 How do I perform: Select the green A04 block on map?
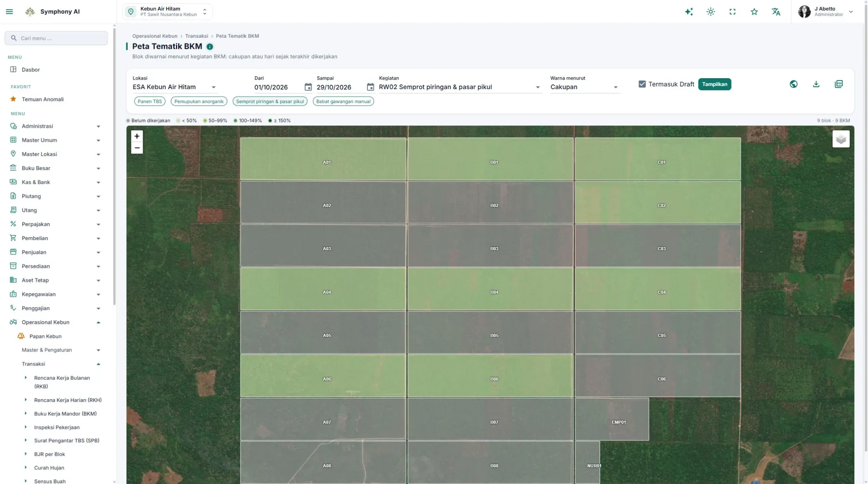[x=323, y=289]
